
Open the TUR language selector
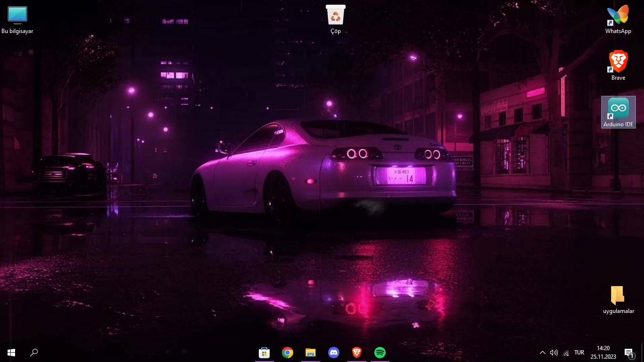(x=578, y=352)
